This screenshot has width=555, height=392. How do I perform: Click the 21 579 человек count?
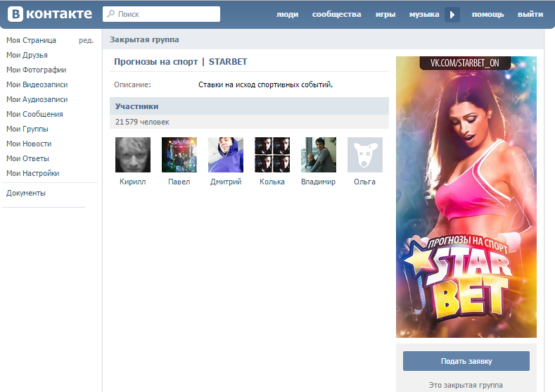pos(142,122)
